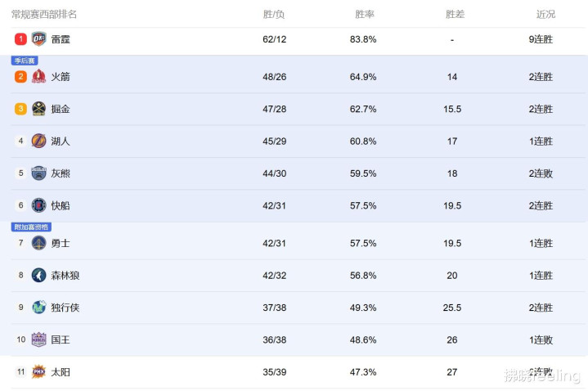
Task: Click the Timberwolves (森林狼) team logo
Action: tap(39, 276)
